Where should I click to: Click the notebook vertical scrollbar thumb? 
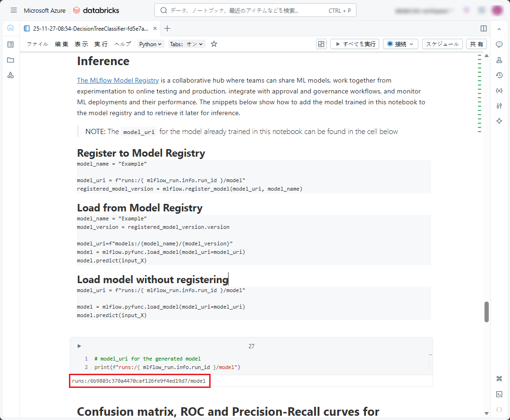(486, 312)
